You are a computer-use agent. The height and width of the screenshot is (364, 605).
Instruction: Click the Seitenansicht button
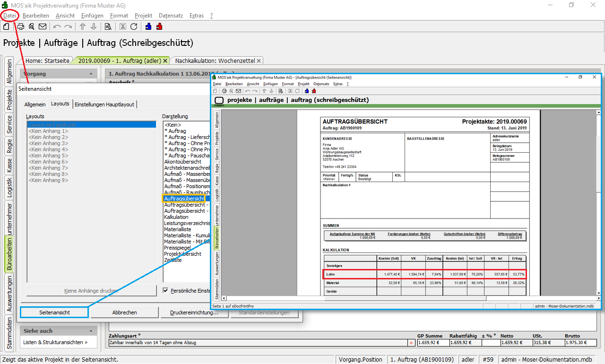(54, 312)
